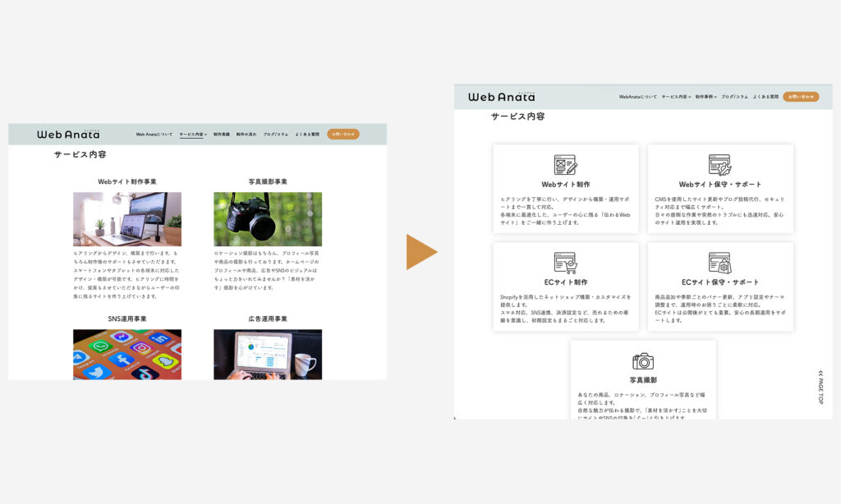Screen dimensions: 841x504
Task: Click the 写真撮影 card title
Action: click(643, 380)
